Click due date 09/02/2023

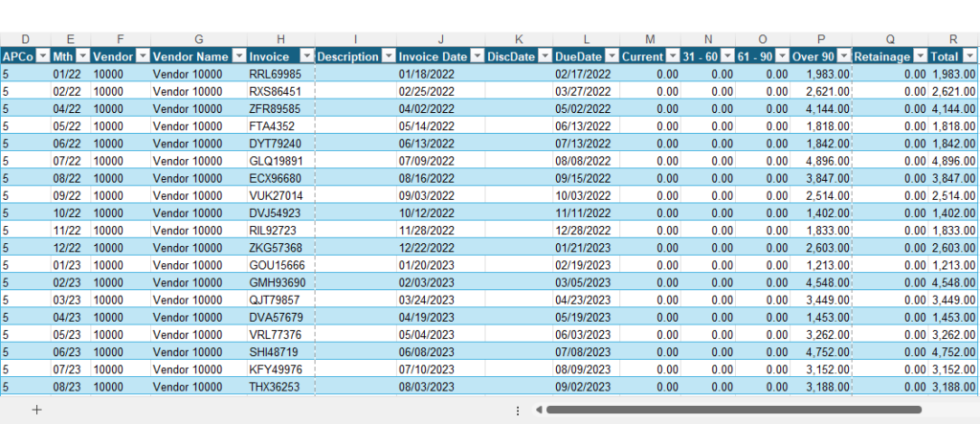point(587,387)
